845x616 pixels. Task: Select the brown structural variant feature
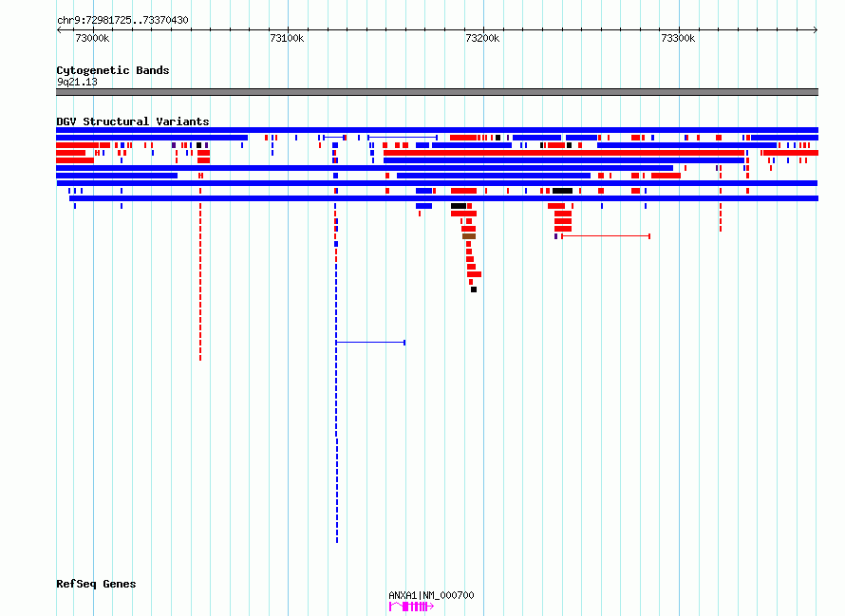469,236
